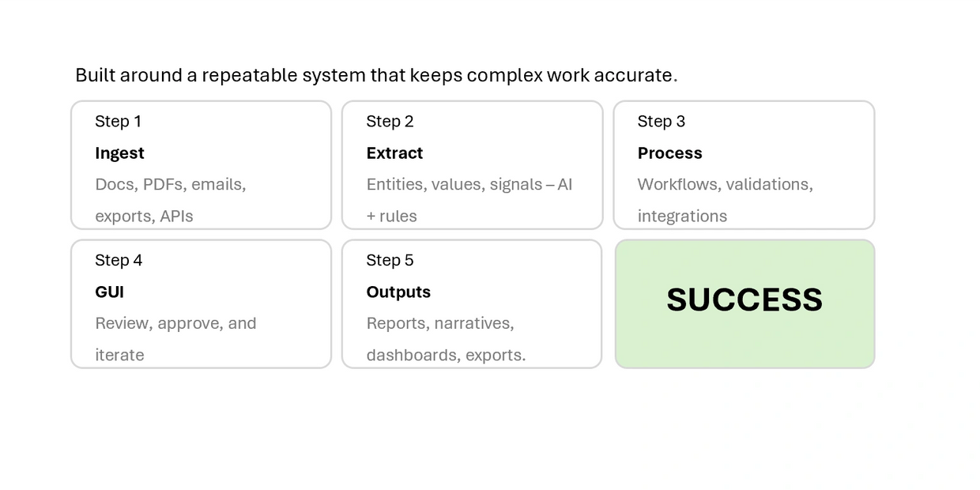Select the bold "Outputs" title

coord(398,292)
